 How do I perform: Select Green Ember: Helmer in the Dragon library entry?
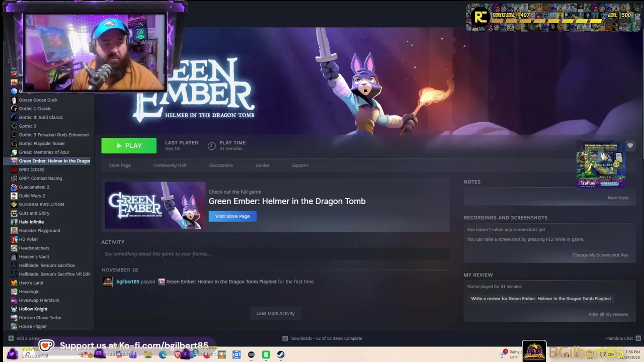pyautogui.click(x=49, y=161)
